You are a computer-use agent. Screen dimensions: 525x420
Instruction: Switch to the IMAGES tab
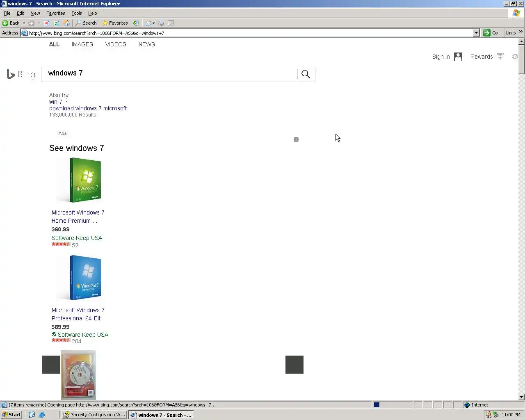[x=82, y=44]
